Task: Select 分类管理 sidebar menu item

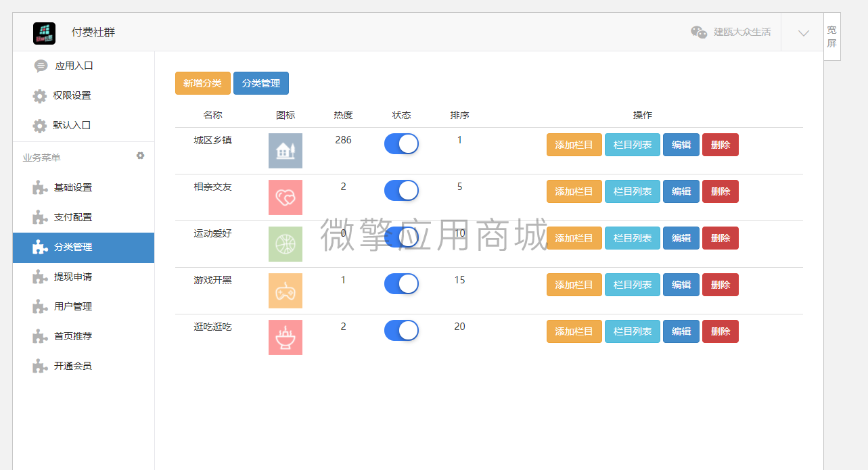Action: coord(83,248)
